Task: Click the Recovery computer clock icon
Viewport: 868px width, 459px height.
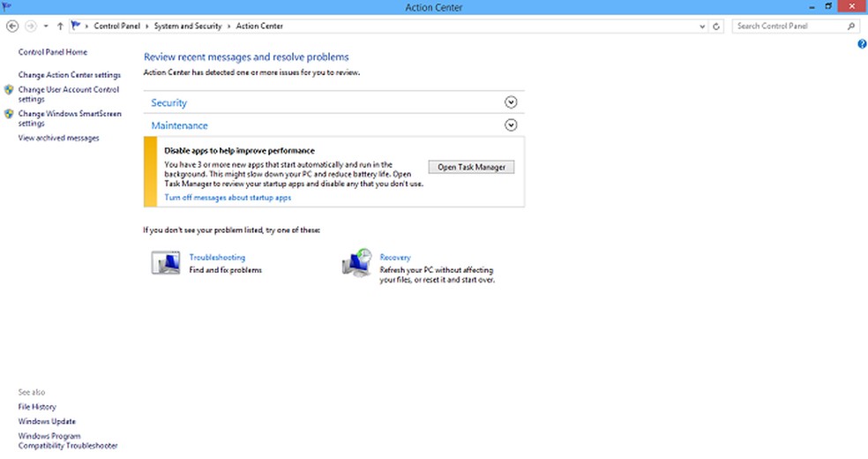Action: point(357,263)
